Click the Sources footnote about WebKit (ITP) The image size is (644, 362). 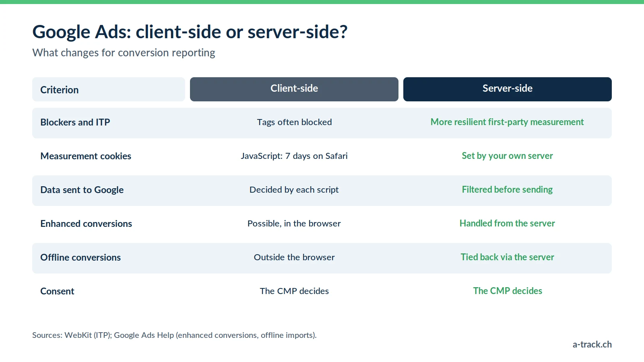[x=174, y=335]
